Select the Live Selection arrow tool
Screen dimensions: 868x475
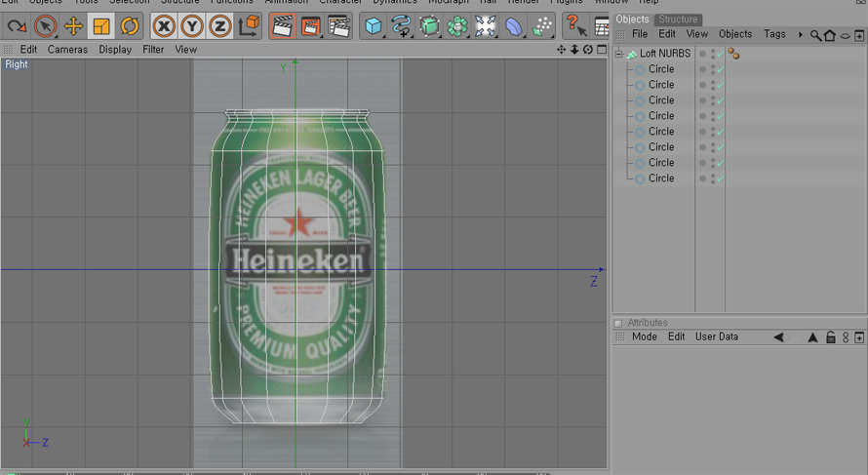pyautogui.click(x=46, y=26)
